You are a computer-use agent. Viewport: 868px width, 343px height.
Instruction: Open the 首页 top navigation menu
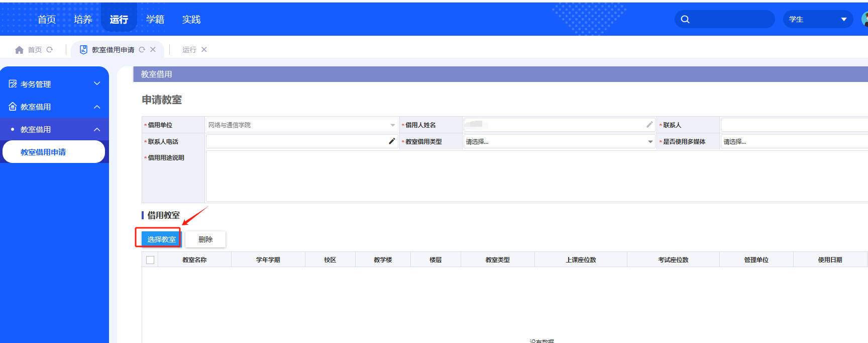click(x=47, y=20)
